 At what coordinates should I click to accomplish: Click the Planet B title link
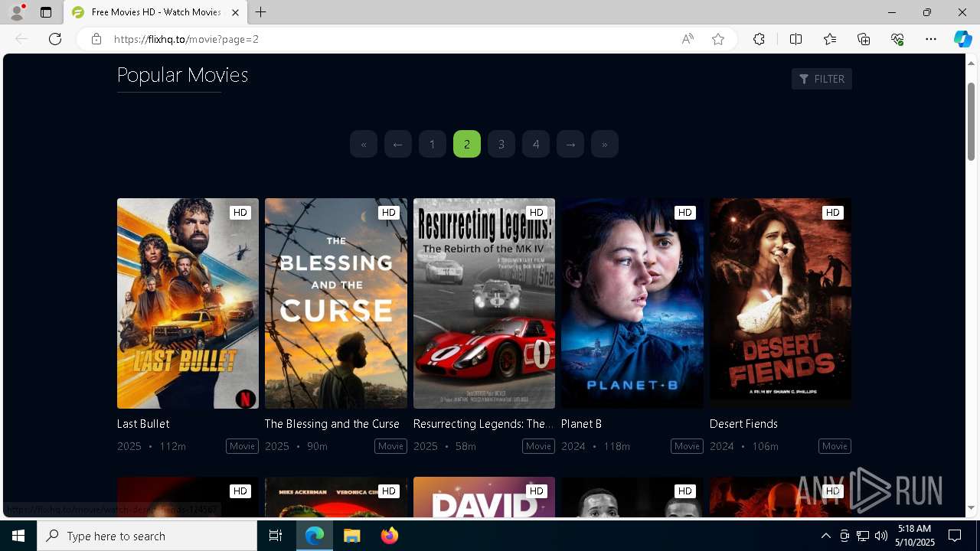click(x=581, y=423)
